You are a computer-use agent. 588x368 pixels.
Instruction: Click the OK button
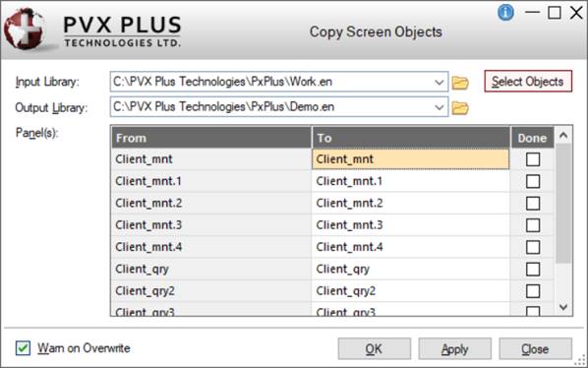(x=374, y=349)
